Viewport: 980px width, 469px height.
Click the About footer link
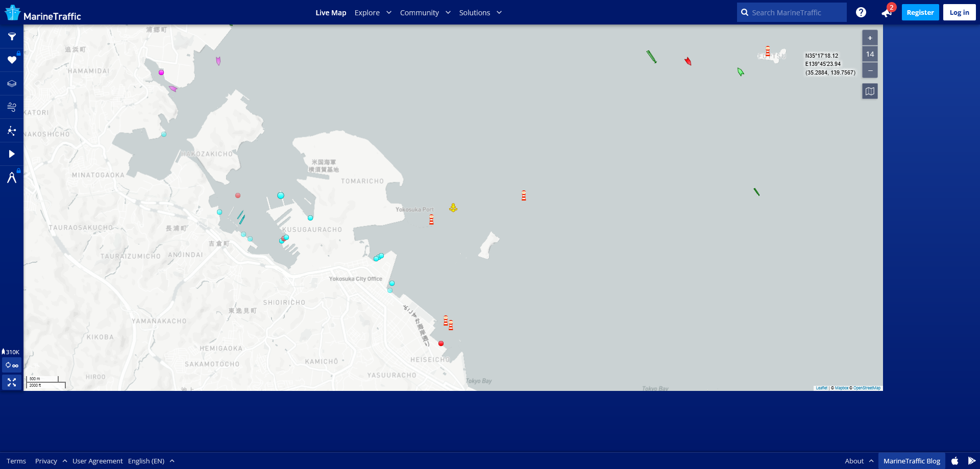click(x=854, y=461)
